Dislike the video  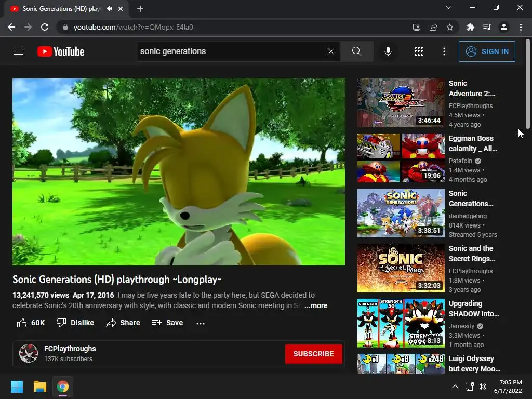[75, 323]
